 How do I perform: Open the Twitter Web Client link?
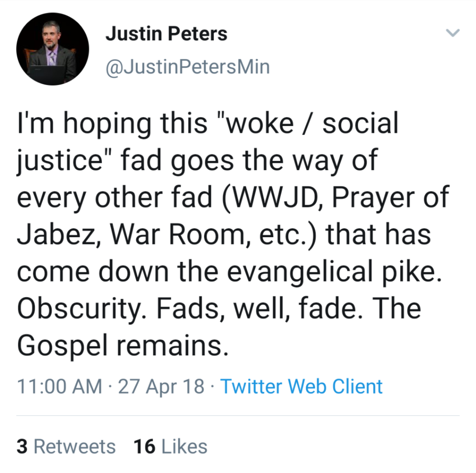point(301,386)
